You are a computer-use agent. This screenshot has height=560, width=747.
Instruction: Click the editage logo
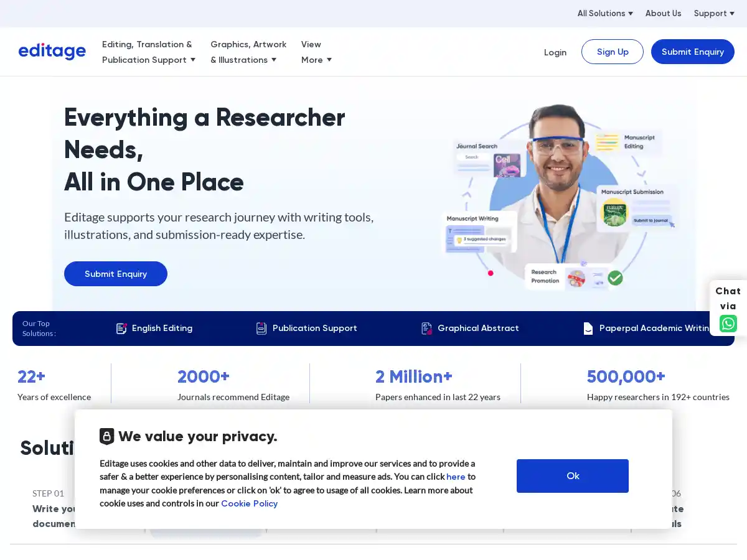coord(52,52)
